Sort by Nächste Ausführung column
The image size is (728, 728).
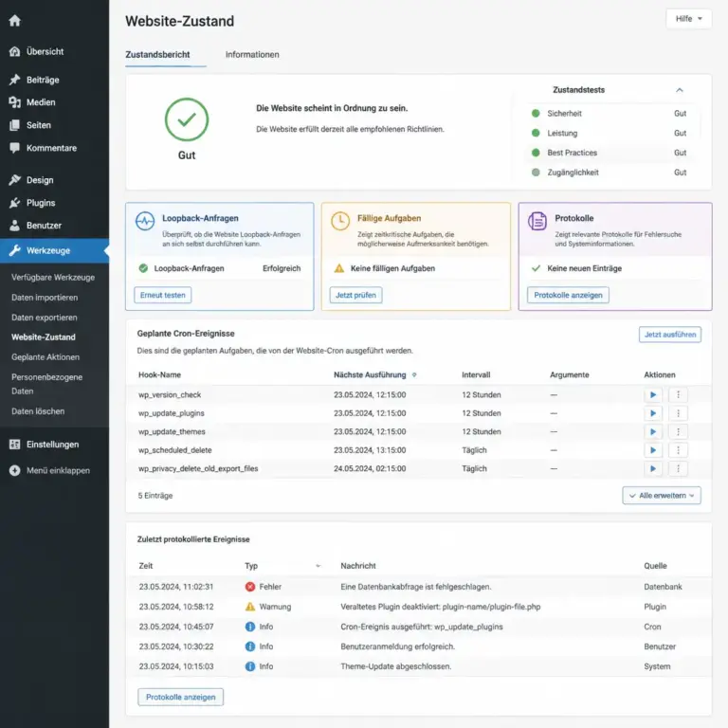click(374, 374)
